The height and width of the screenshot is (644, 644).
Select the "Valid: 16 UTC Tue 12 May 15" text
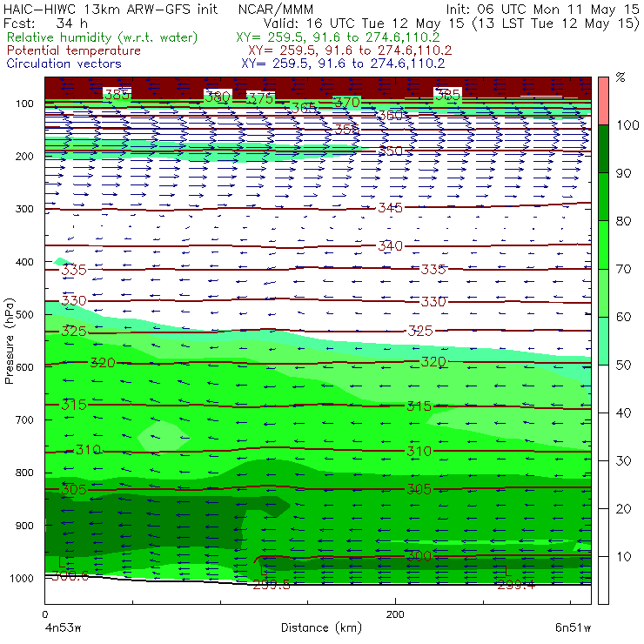point(366,23)
